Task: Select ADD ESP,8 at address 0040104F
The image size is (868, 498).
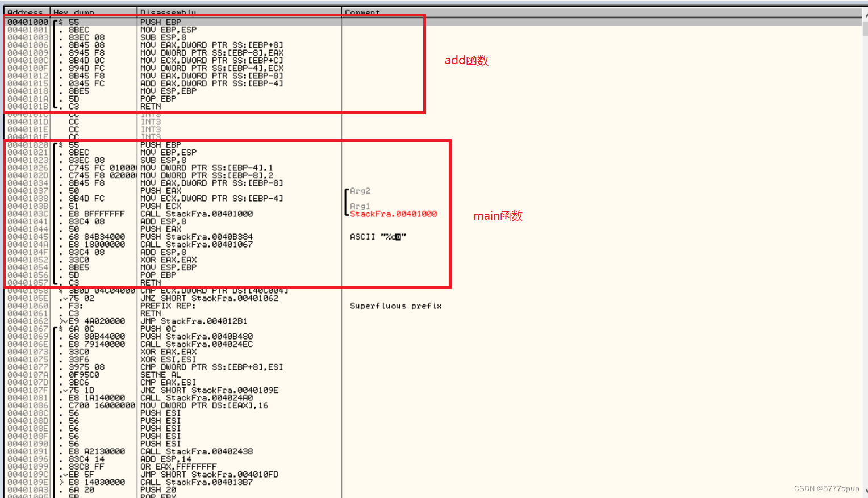Action: click(x=163, y=252)
